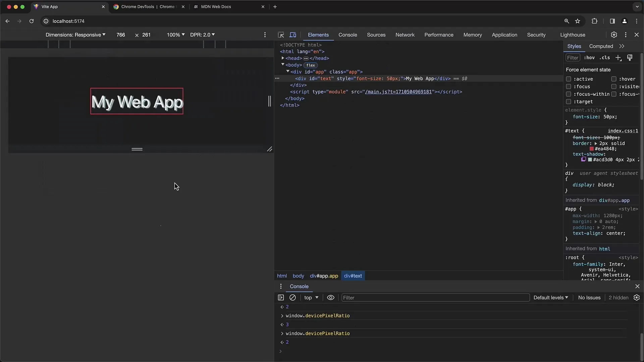The image size is (644, 362).
Task: Enable the :focus-visible checkbox
Action: pos(614,94)
